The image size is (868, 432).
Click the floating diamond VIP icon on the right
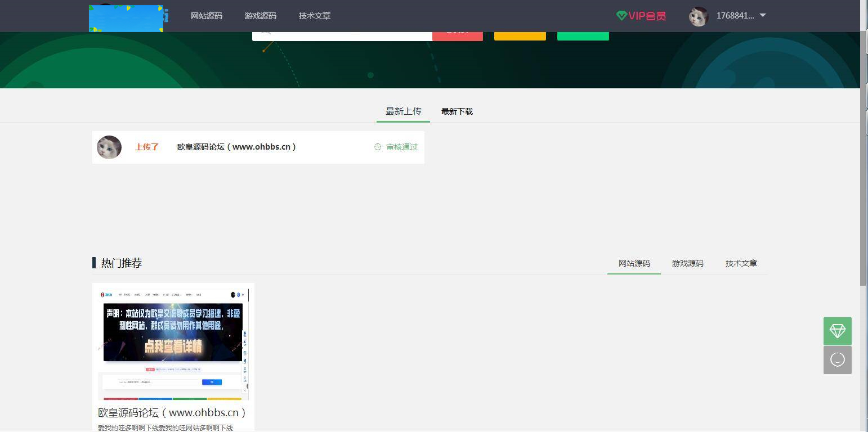tap(837, 331)
